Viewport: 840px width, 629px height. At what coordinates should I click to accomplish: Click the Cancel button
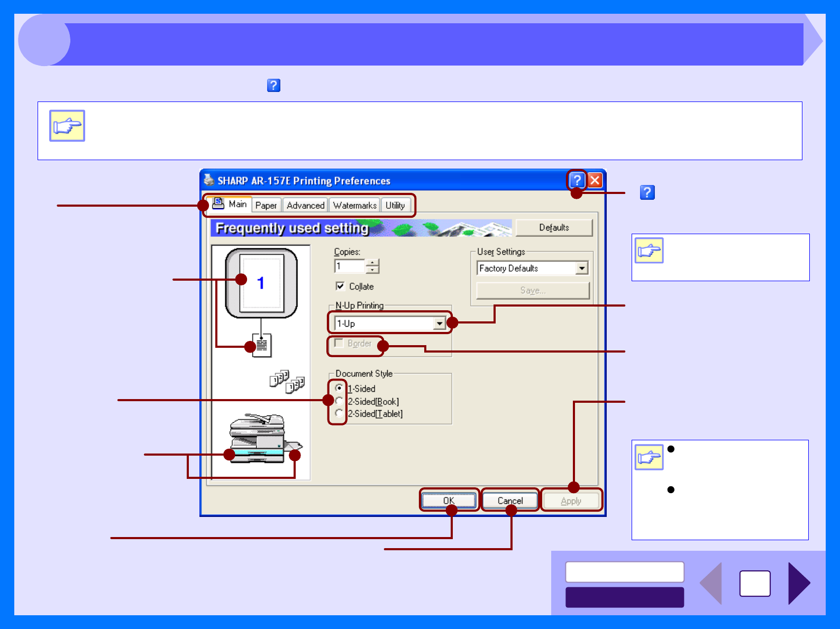tap(510, 501)
